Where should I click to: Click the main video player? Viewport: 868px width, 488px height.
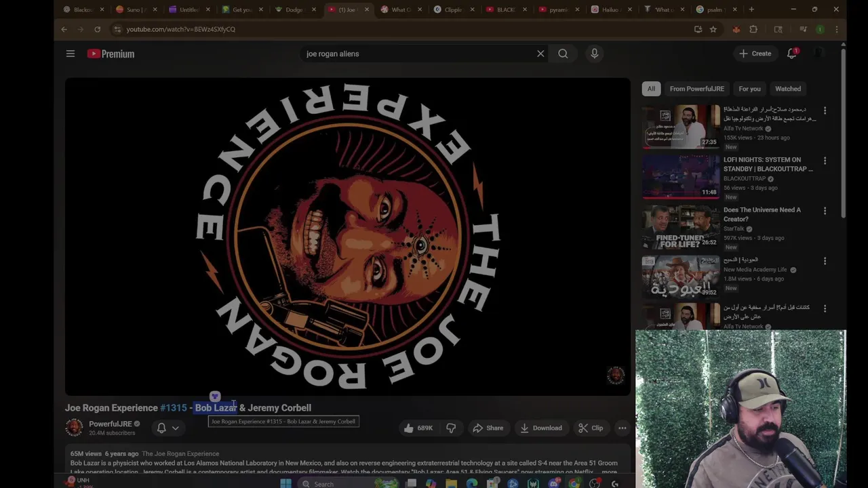pos(347,237)
